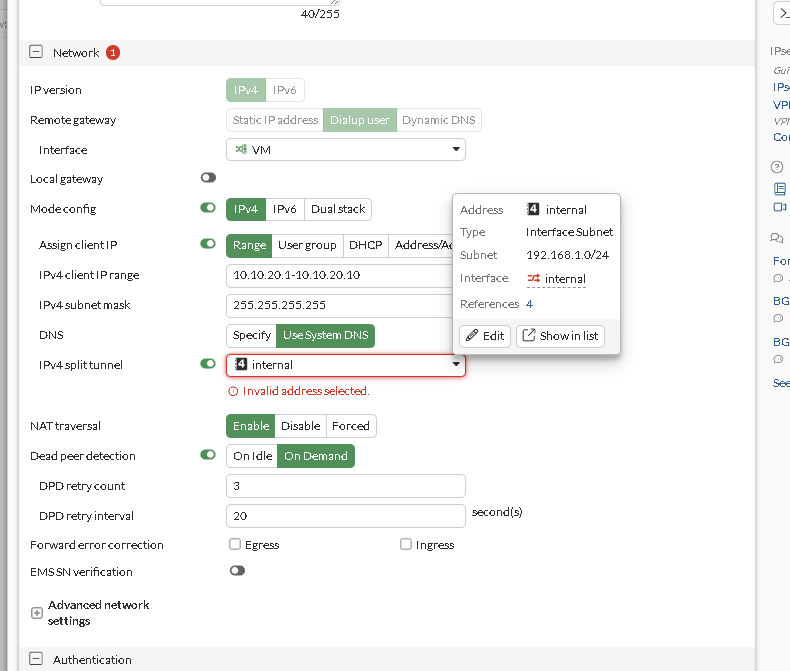Select Dynamic DNS remote gateway
The height and width of the screenshot is (671, 790).
click(x=438, y=120)
